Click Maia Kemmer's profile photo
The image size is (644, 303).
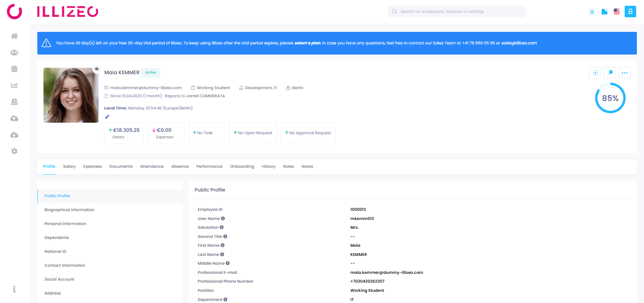71,95
